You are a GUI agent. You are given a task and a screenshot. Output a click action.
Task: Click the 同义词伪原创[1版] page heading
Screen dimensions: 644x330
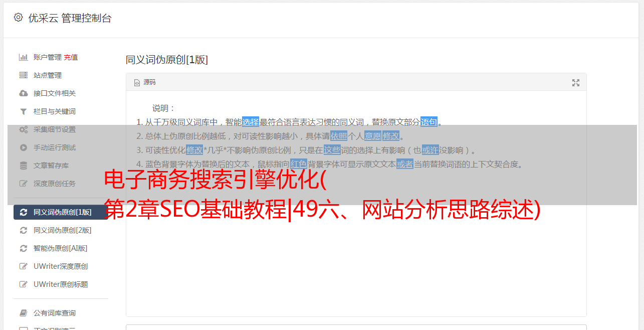[x=167, y=60]
